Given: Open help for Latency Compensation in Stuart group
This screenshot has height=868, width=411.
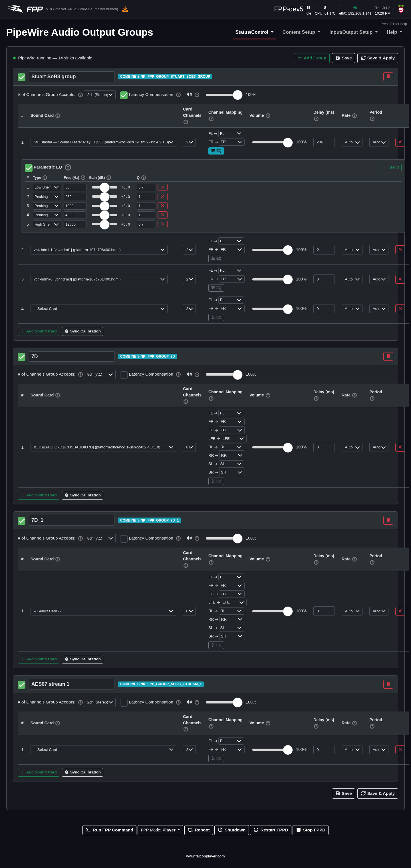Looking at the screenshot, I should click(x=178, y=95).
